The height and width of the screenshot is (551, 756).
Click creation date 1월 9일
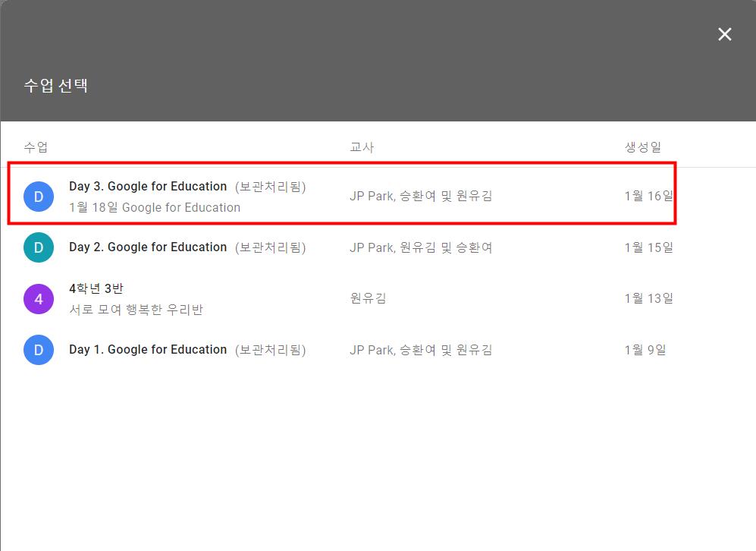tap(645, 350)
